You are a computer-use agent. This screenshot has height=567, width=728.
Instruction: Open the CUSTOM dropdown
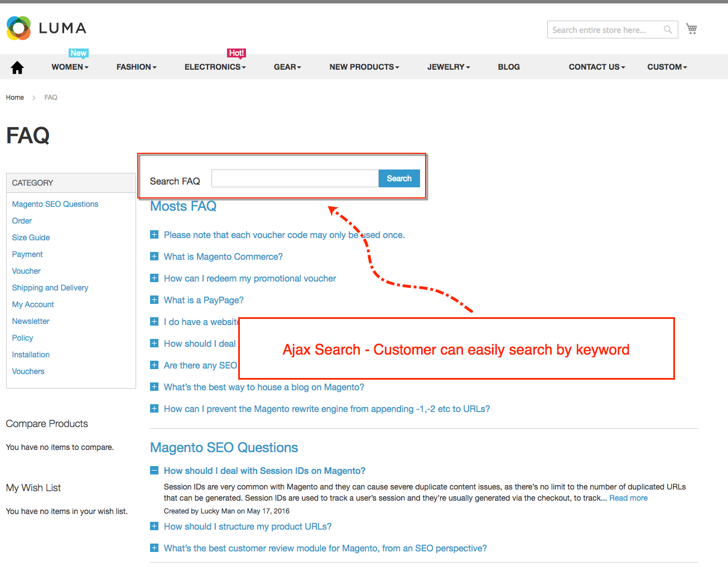[667, 67]
